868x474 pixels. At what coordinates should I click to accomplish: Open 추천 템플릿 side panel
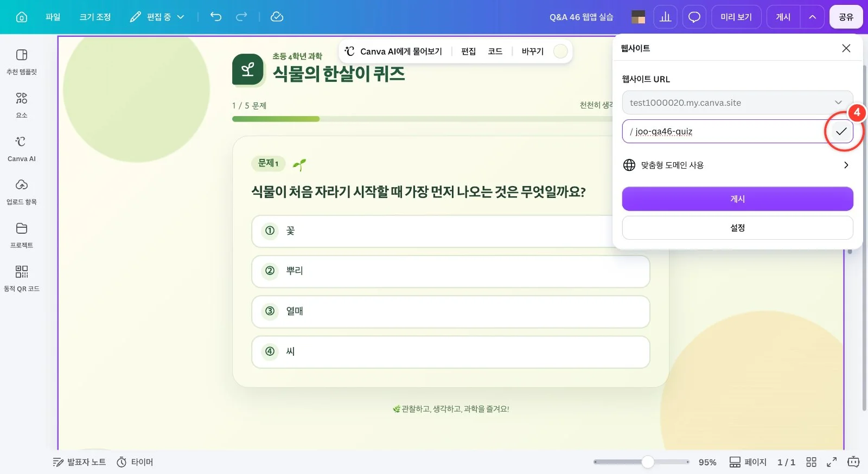pyautogui.click(x=22, y=62)
